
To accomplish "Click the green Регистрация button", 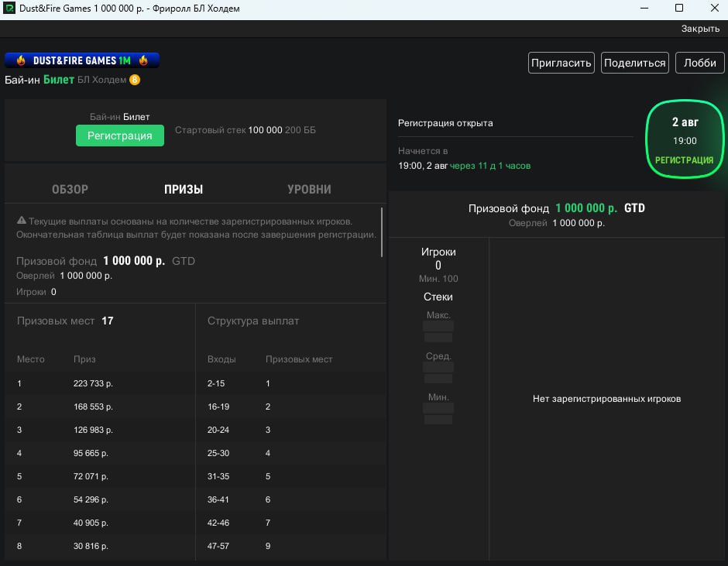I will pos(120,135).
